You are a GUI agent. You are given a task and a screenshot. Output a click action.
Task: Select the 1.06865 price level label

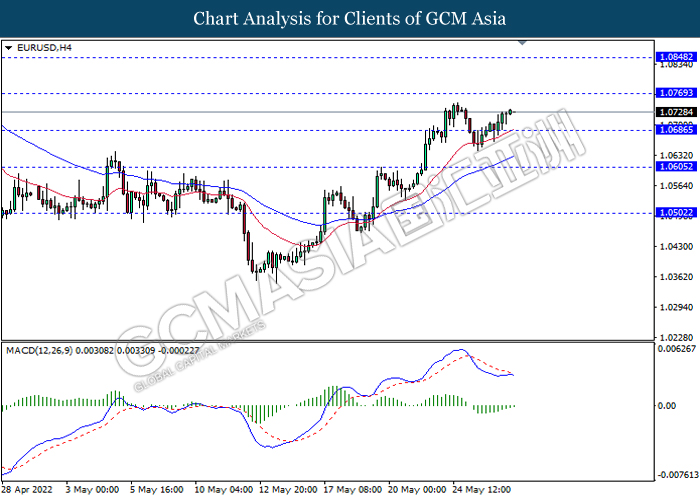pyautogui.click(x=676, y=130)
